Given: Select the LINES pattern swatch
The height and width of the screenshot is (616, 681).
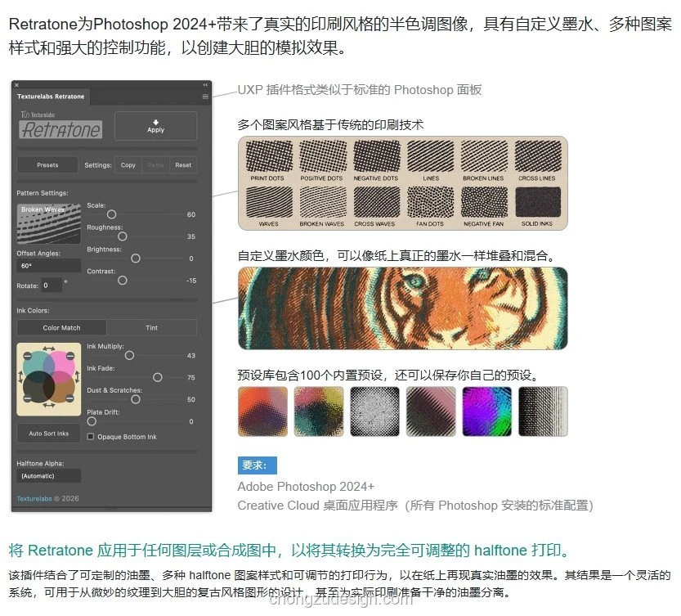Looking at the screenshot, I should 430,156.
